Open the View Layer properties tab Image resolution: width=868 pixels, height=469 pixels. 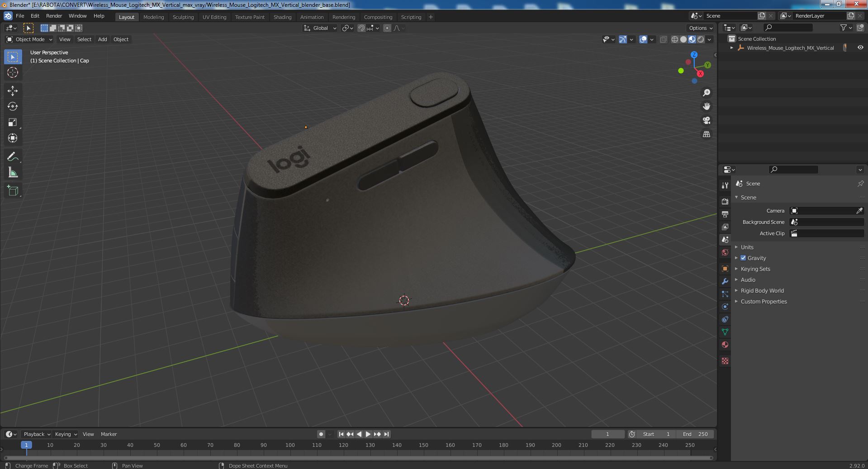[725, 227]
